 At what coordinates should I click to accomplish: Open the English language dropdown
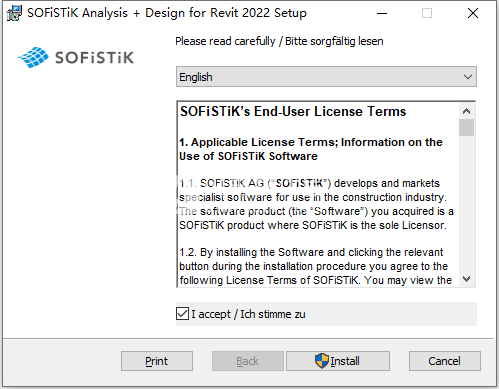[326, 77]
